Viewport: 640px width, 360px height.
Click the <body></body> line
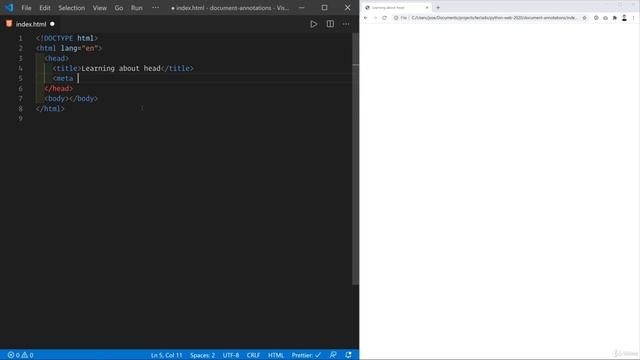click(x=71, y=98)
